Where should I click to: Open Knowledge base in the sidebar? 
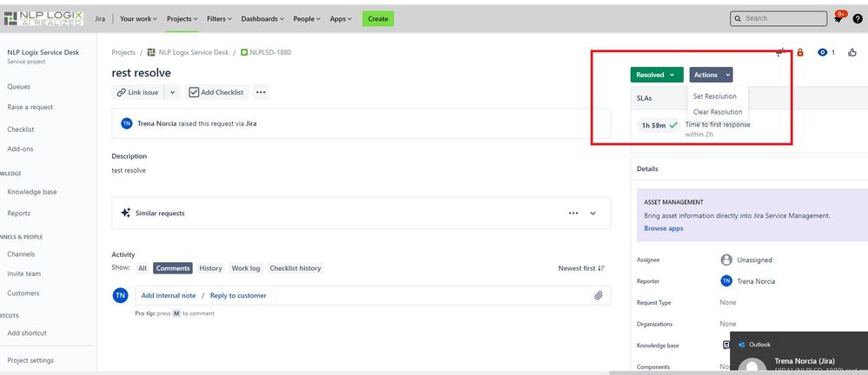31,192
